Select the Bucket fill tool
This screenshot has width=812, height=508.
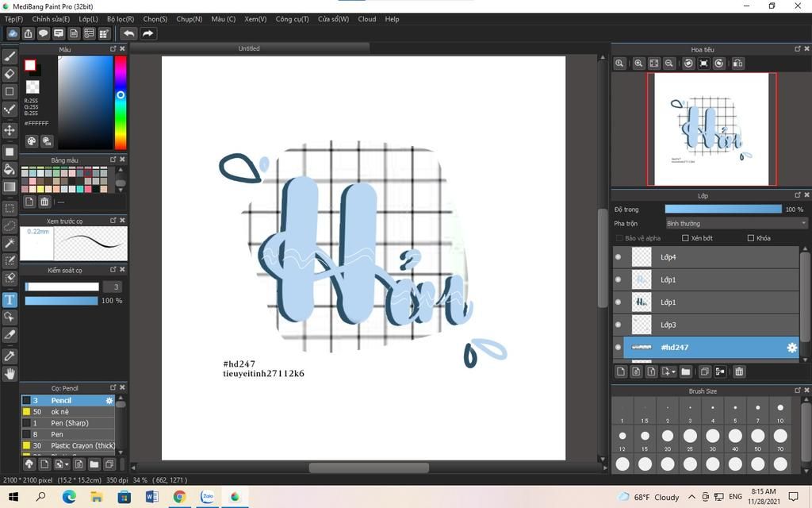(x=10, y=169)
